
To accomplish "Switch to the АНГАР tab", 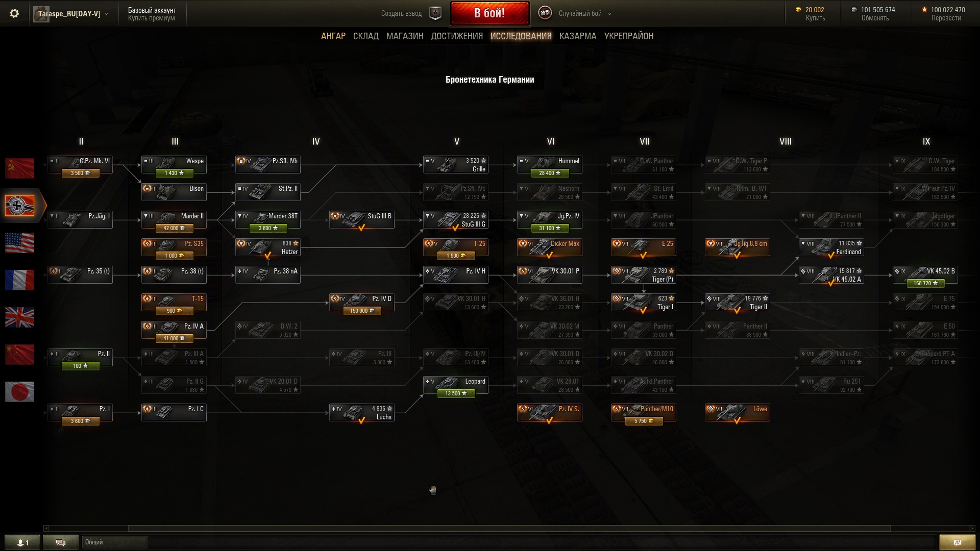I will coord(333,36).
